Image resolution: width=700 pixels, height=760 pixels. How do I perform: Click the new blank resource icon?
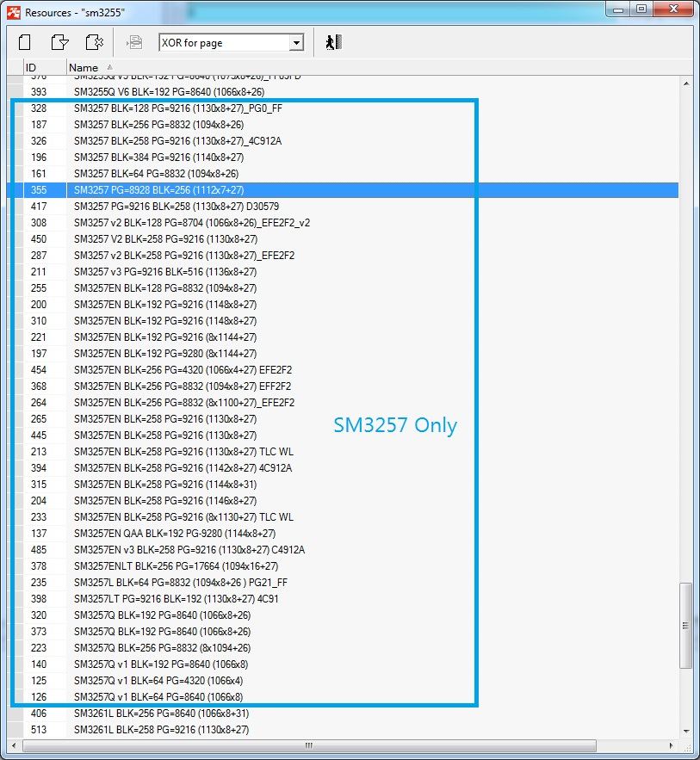(x=25, y=43)
